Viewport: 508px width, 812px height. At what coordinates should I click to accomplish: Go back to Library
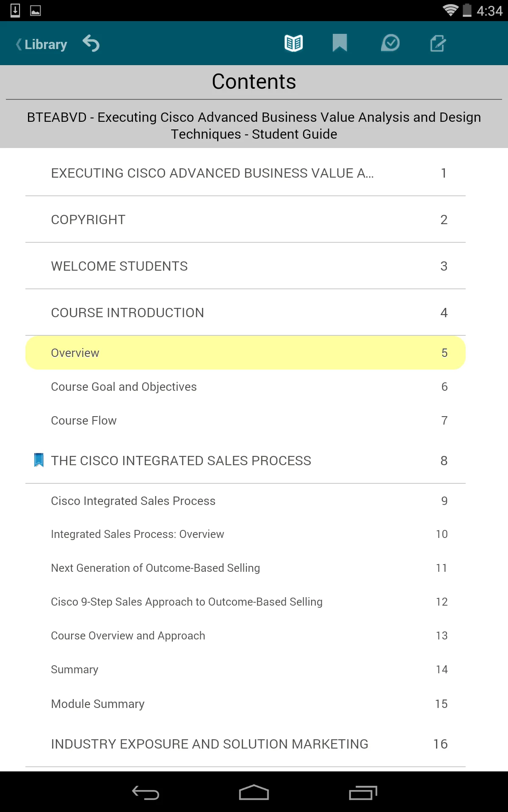coord(41,44)
